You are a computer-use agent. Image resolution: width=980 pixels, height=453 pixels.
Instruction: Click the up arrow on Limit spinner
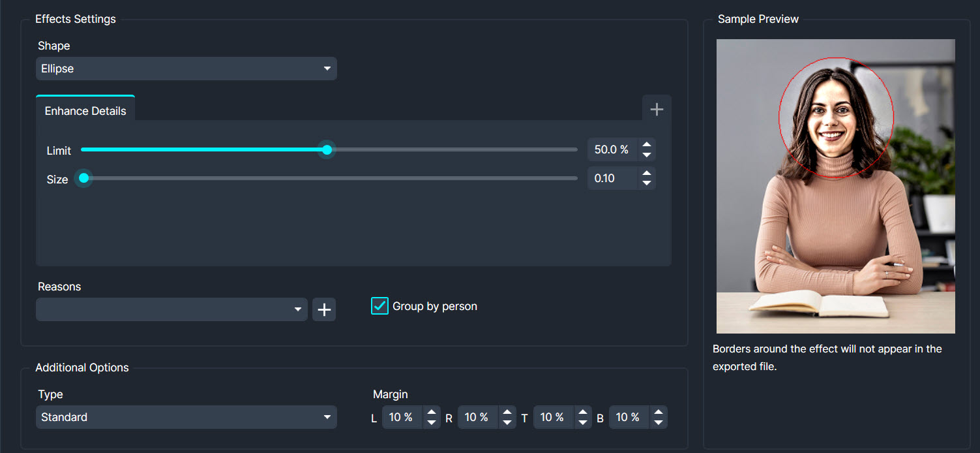pos(646,145)
